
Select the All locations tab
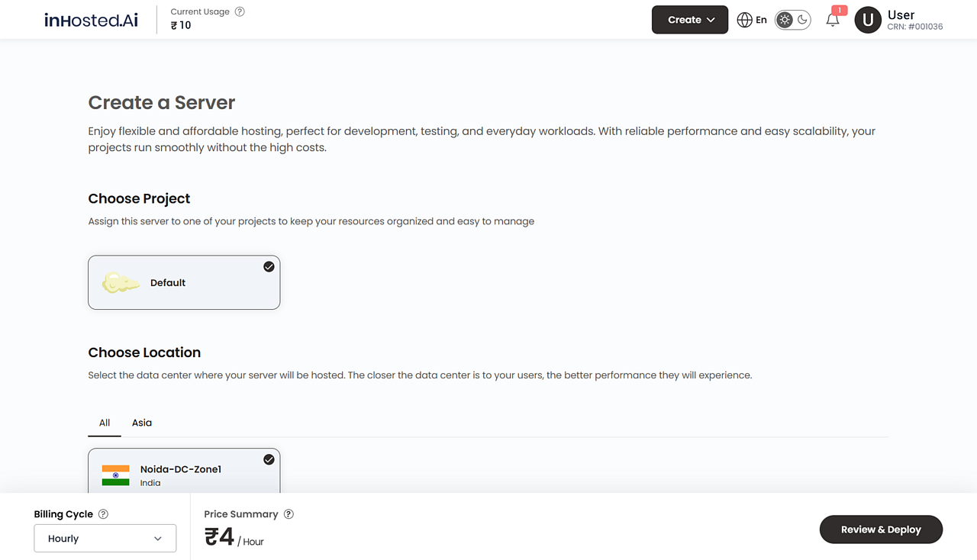pos(104,422)
